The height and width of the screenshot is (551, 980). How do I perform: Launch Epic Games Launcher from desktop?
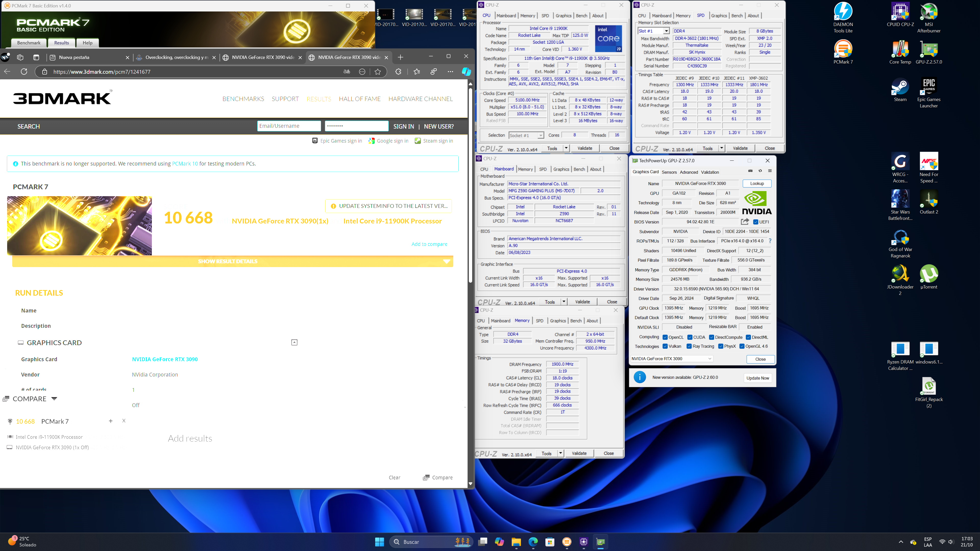pyautogui.click(x=929, y=93)
